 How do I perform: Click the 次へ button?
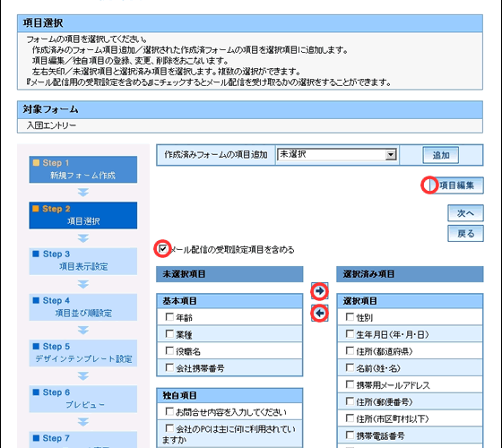pos(465,213)
